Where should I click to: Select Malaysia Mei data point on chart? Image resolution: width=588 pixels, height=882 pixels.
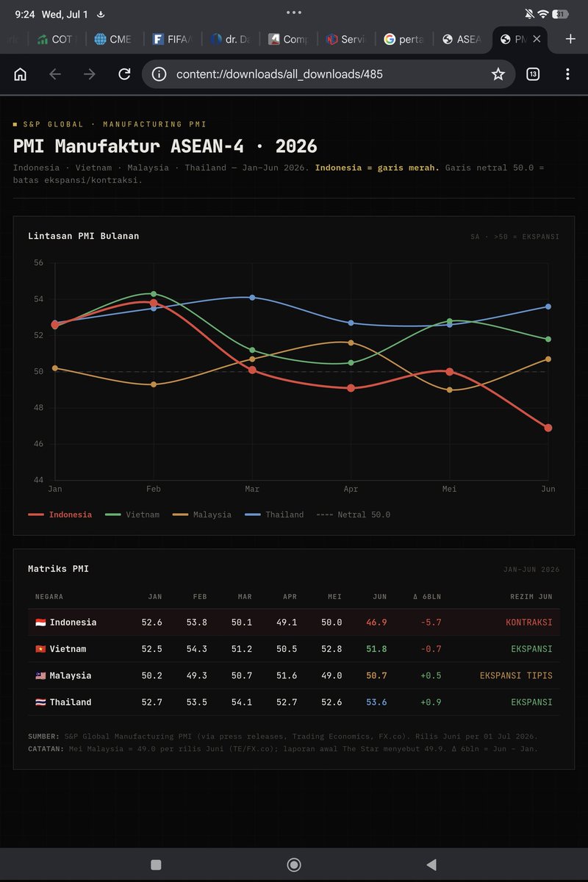point(450,390)
